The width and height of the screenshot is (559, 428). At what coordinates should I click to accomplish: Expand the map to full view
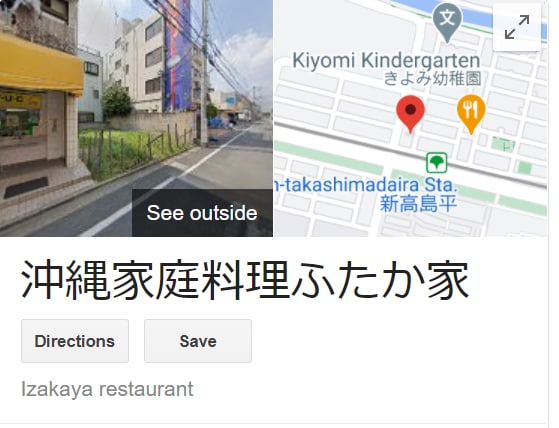pos(517,27)
